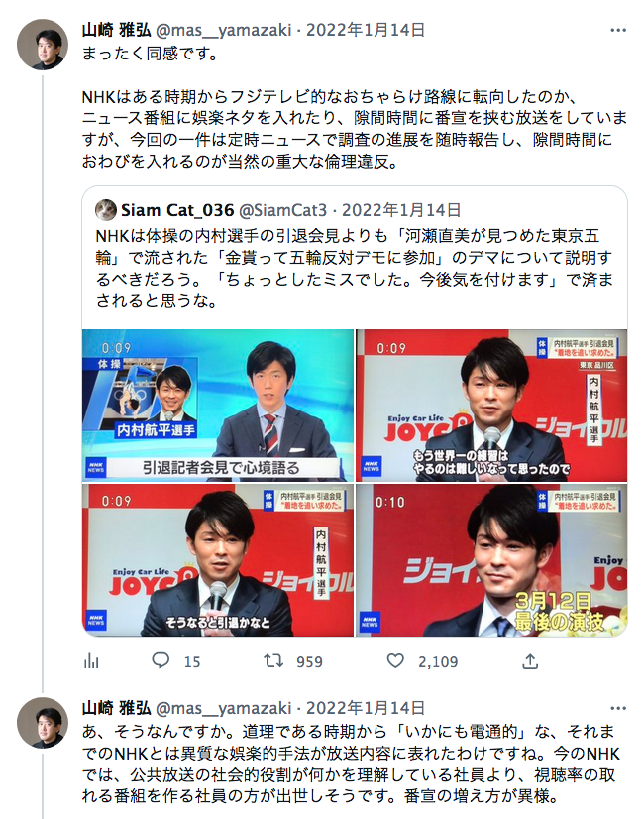Open Siam Cat_036 cat avatar
This screenshot has height=819, width=644.
(106, 210)
